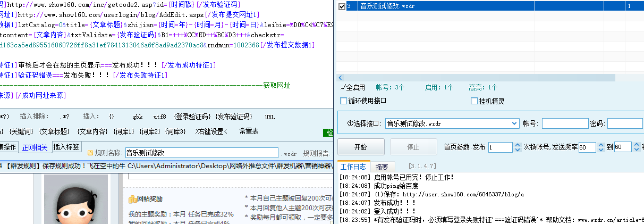Viewport: 644px width, 224px height.
Task: Lower the 发送频率 minimum stepper value
Action: (x=601, y=150)
